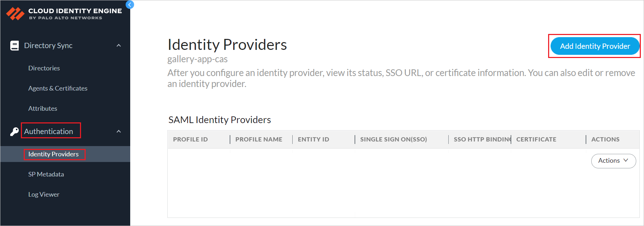Open the Log Viewer
644x226 pixels.
pos(44,195)
